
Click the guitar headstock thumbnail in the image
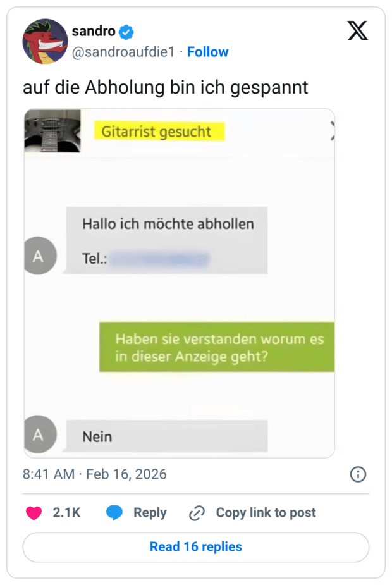coord(51,131)
